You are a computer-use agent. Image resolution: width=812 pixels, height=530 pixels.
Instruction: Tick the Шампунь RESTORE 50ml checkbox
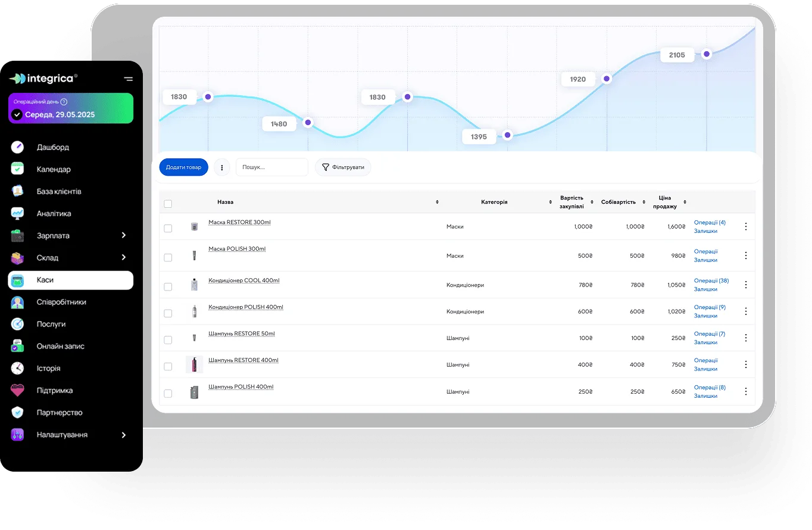[168, 339]
